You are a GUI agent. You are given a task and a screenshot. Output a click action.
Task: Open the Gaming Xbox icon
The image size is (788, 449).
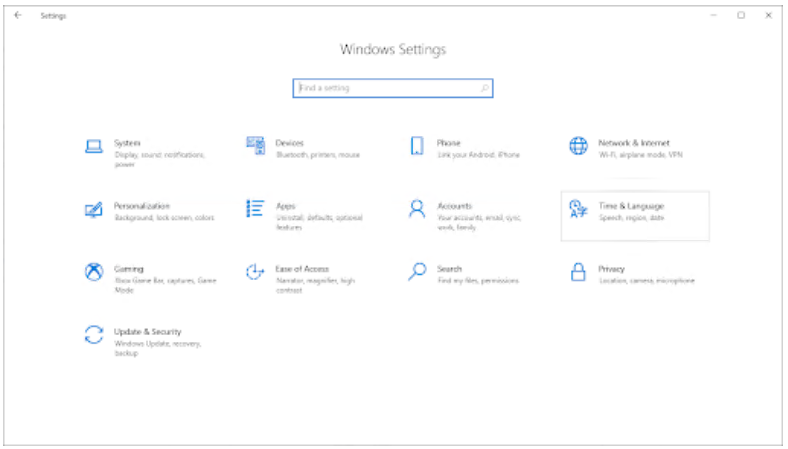(94, 272)
